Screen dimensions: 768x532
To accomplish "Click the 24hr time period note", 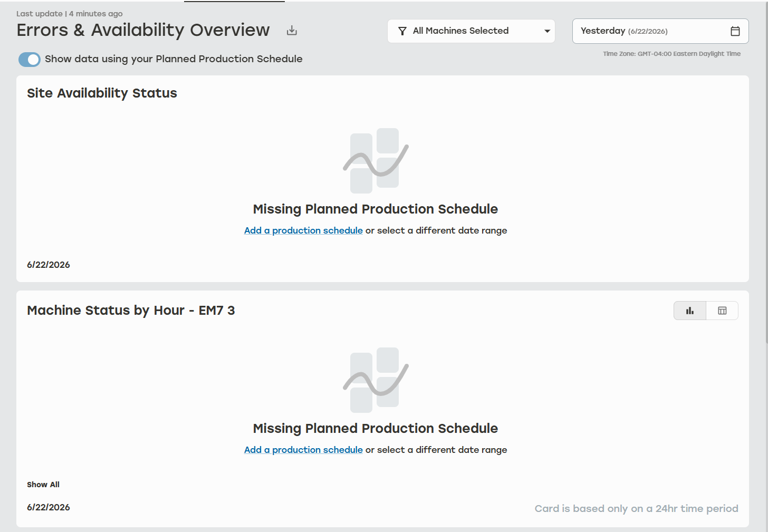I will tap(636, 508).
